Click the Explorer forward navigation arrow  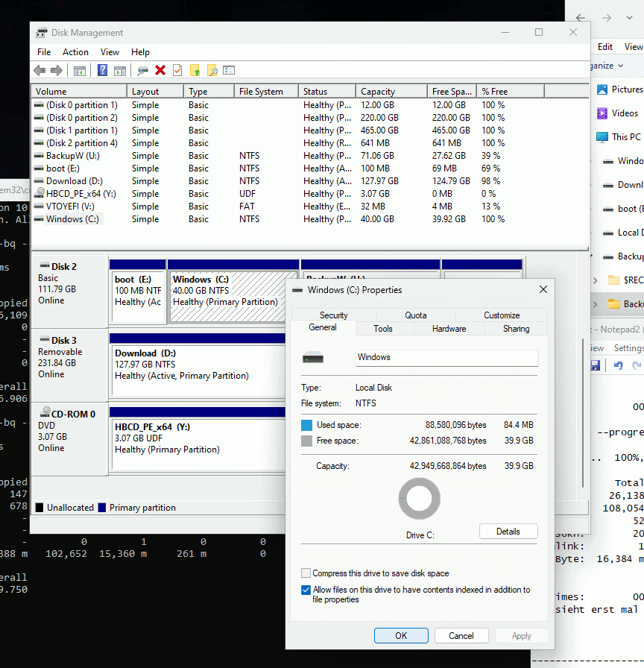click(607, 17)
